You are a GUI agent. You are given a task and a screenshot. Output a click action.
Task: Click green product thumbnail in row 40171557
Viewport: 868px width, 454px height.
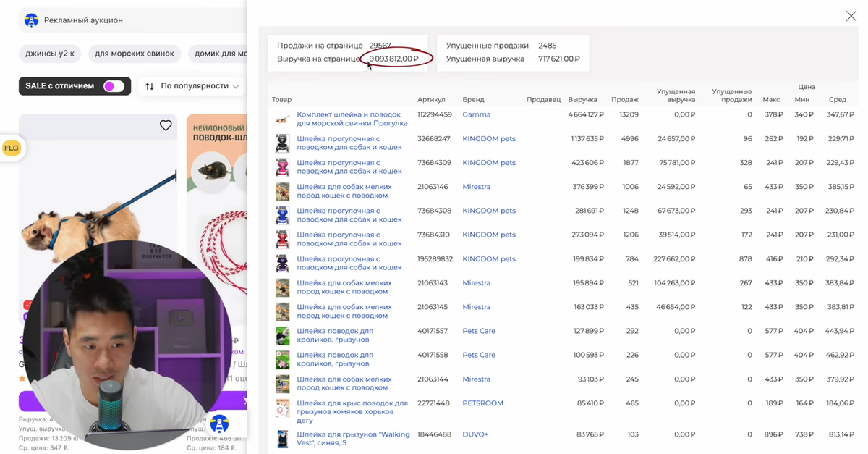(x=282, y=335)
